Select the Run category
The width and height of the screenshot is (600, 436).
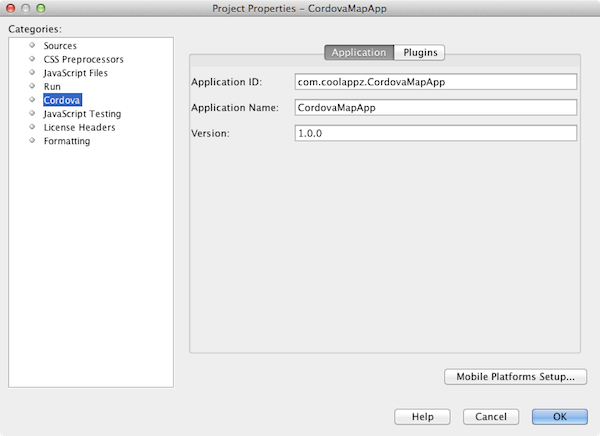53,87
